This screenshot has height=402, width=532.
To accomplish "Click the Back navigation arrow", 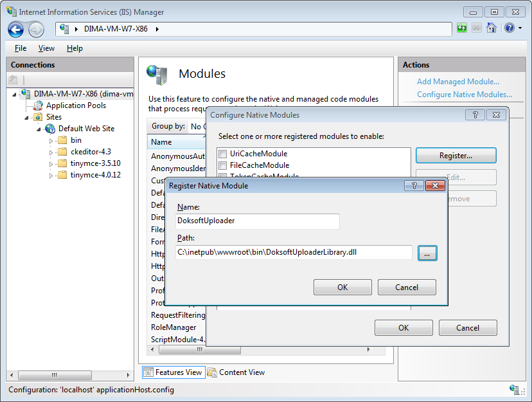I will (16, 29).
